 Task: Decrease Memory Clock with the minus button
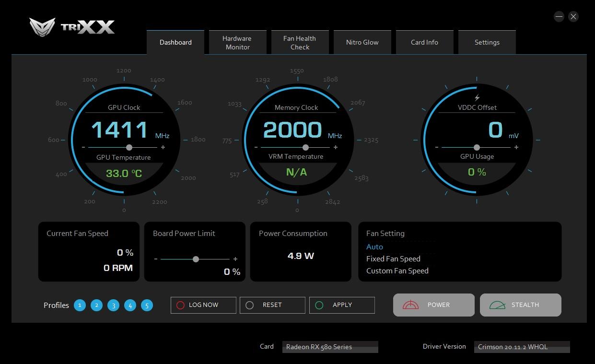pyautogui.click(x=256, y=147)
